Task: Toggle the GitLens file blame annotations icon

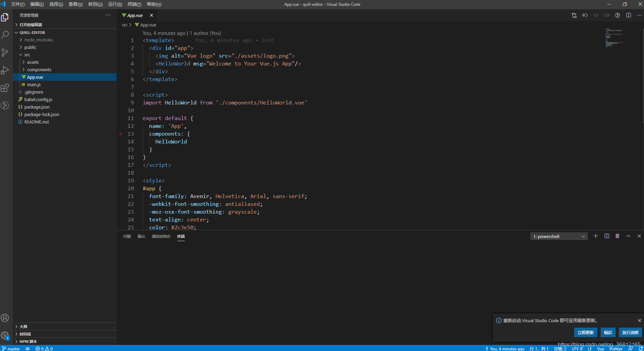Action: tap(618, 15)
